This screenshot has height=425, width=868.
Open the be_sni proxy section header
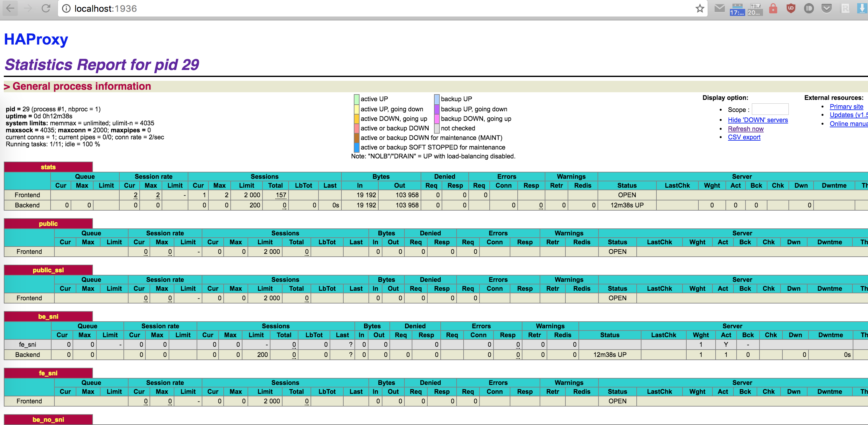pyautogui.click(x=48, y=317)
